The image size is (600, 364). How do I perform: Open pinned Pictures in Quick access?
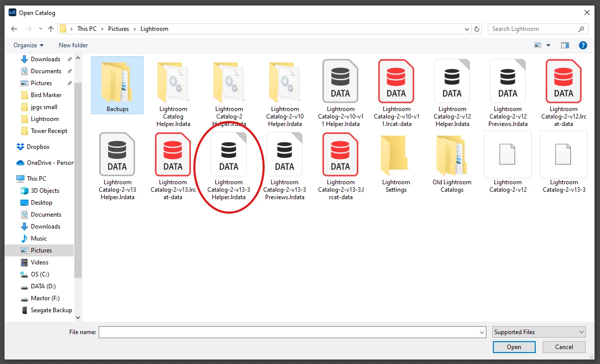41,83
